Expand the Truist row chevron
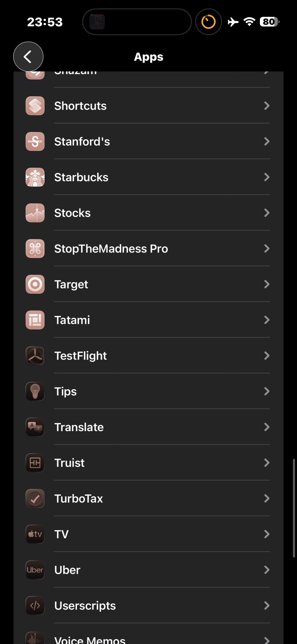The height and width of the screenshot is (644, 297). pos(267,463)
